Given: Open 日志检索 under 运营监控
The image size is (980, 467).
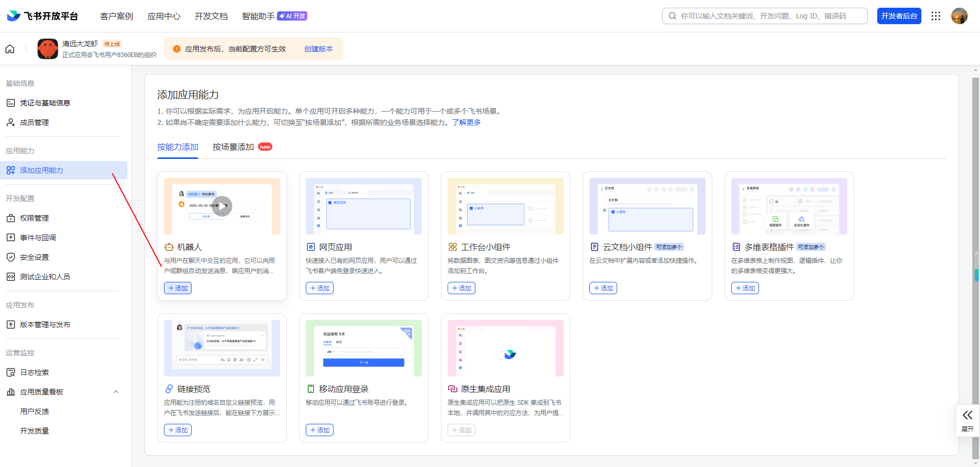Looking at the screenshot, I should (34, 372).
